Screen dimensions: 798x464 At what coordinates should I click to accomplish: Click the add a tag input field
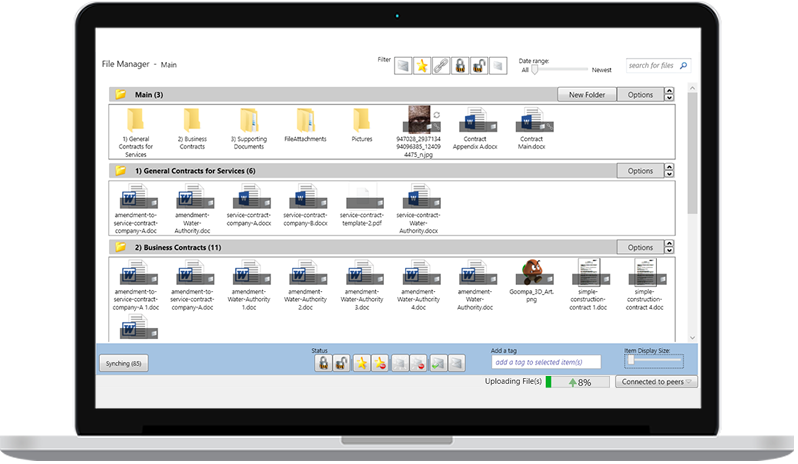point(546,362)
